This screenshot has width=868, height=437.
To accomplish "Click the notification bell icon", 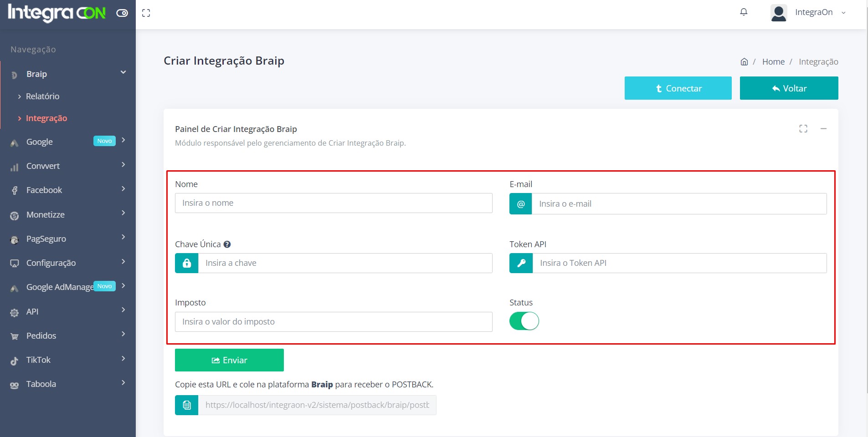I will (744, 12).
